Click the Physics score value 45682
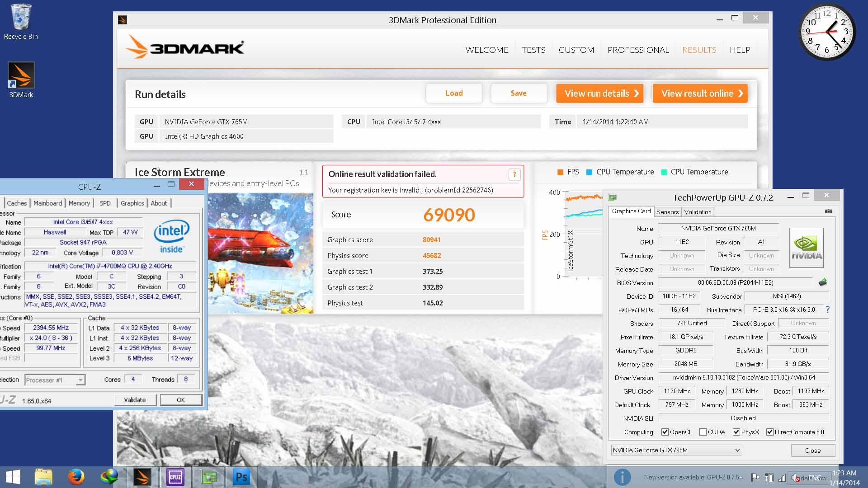This screenshot has width=868, height=488. (x=432, y=256)
